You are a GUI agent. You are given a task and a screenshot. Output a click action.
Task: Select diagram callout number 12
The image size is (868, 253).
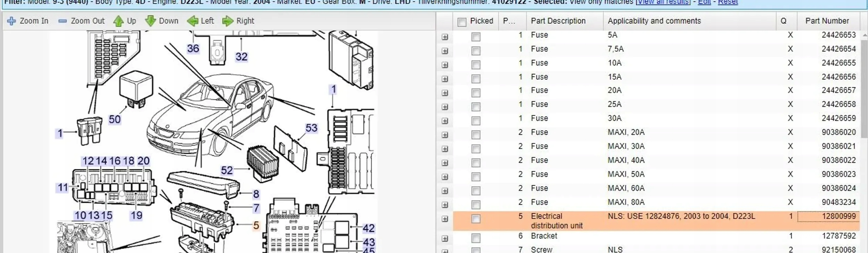click(88, 161)
